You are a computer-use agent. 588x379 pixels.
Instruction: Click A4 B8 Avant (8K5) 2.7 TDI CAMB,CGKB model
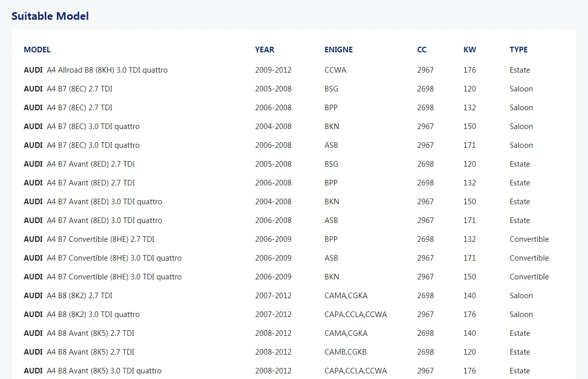coord(79,352)
